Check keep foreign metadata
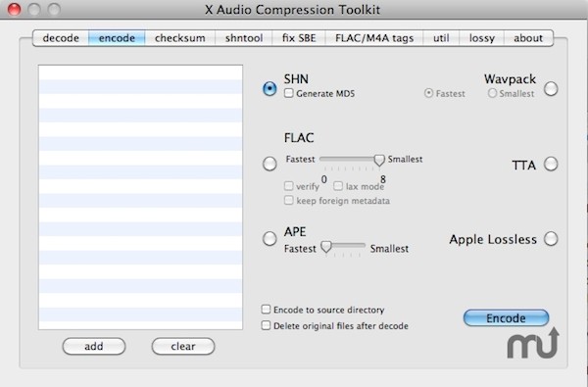Viewport: 588px width, 387px height. (288, 200)
